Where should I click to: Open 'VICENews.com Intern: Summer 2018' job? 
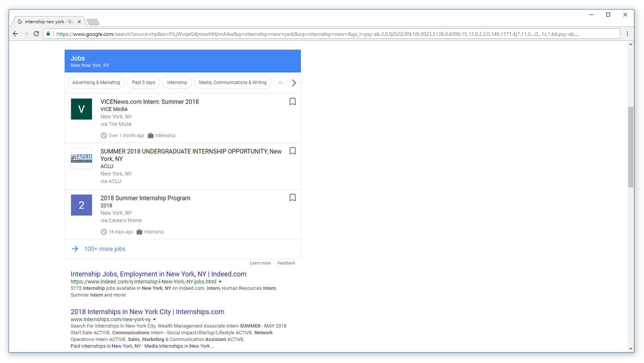pos(150,102)
